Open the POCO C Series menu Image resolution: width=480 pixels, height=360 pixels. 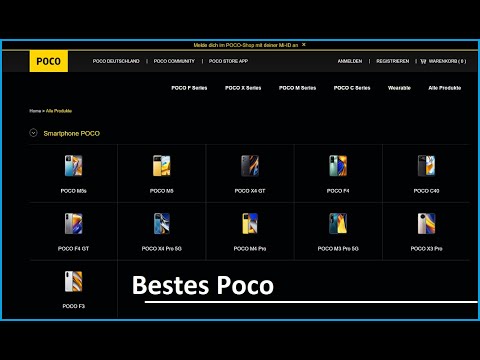click(x=352, y=88)
